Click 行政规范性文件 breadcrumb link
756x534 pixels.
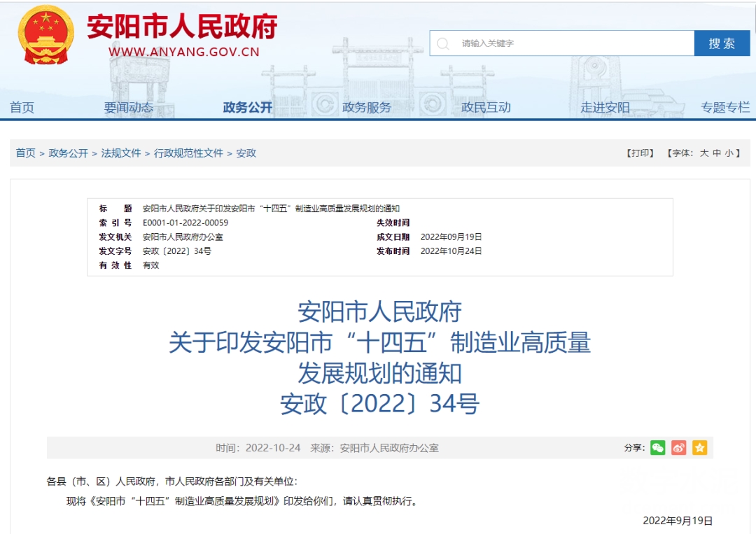pos(188,153)
